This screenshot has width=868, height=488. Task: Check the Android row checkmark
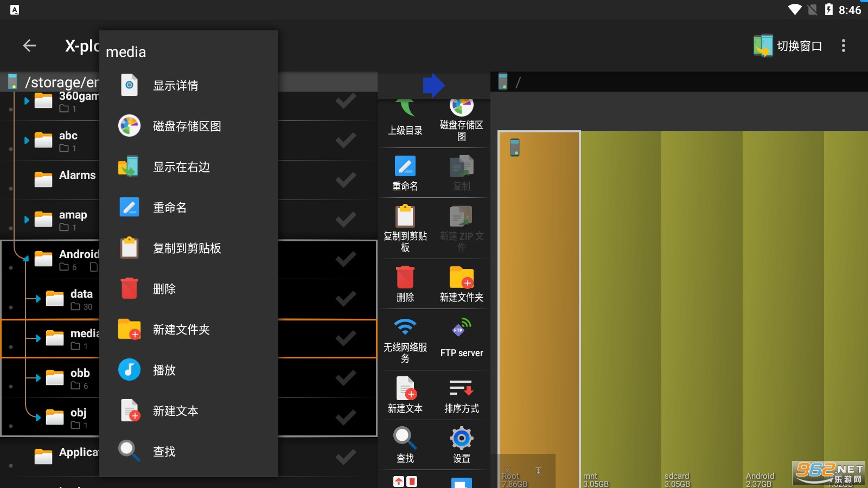(346, 259)
